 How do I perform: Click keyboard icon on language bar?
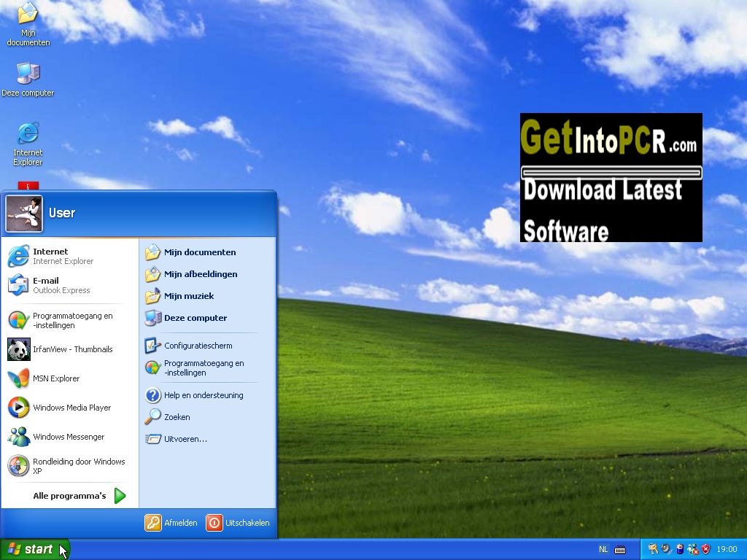point(620,550)
